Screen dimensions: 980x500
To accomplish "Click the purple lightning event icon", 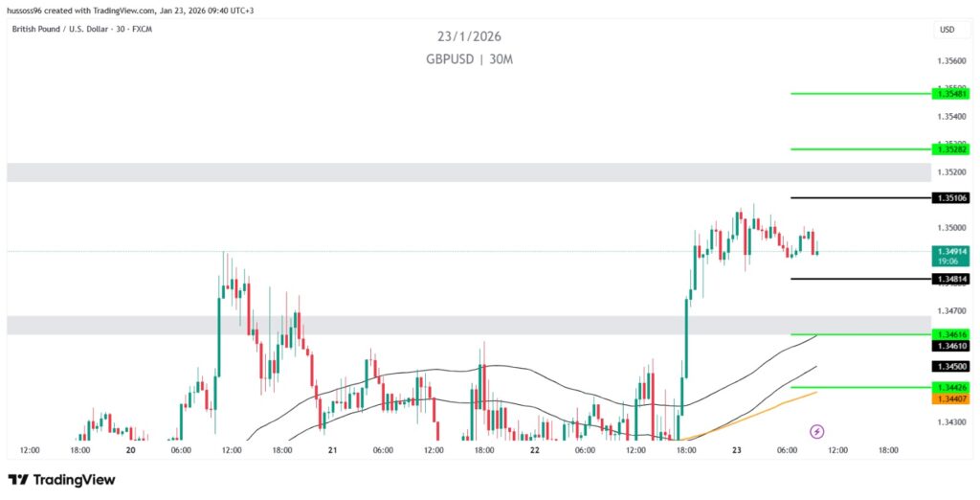I will pos(817,432).
